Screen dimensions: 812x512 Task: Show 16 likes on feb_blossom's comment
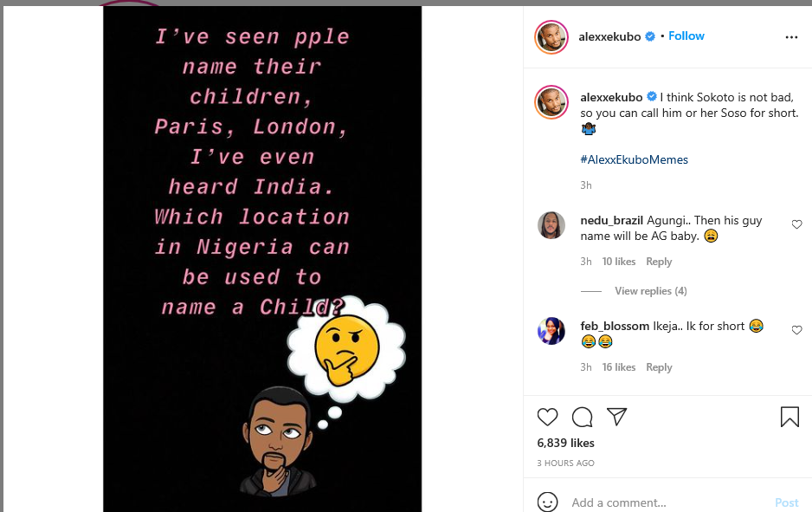pos(618,367)
